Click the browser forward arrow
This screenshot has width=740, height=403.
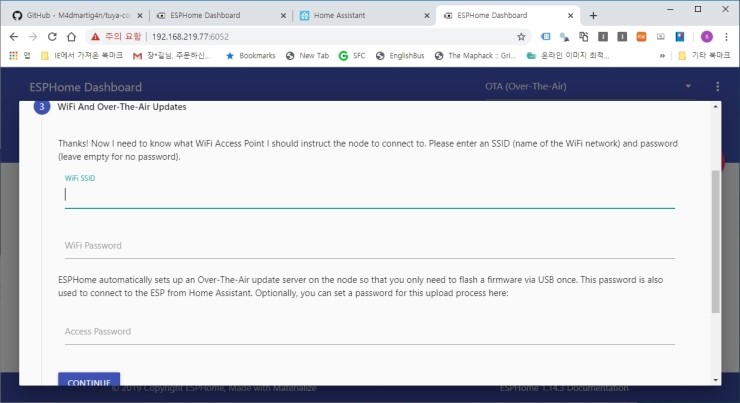pos(33,36)
